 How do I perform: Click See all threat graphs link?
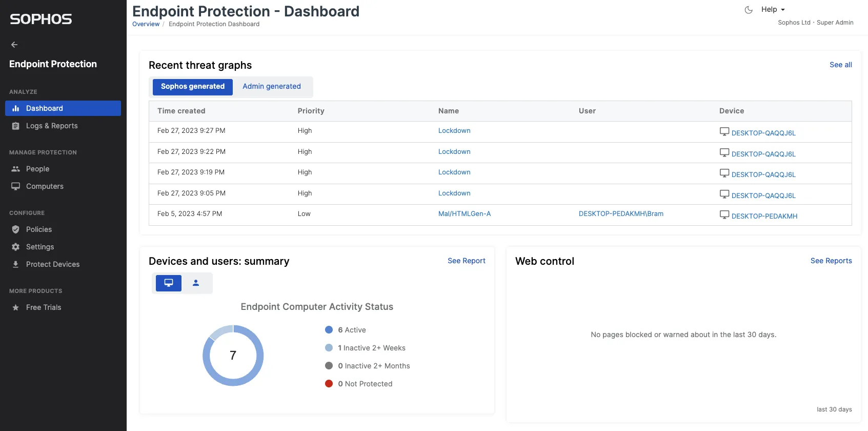click(841, 65)
